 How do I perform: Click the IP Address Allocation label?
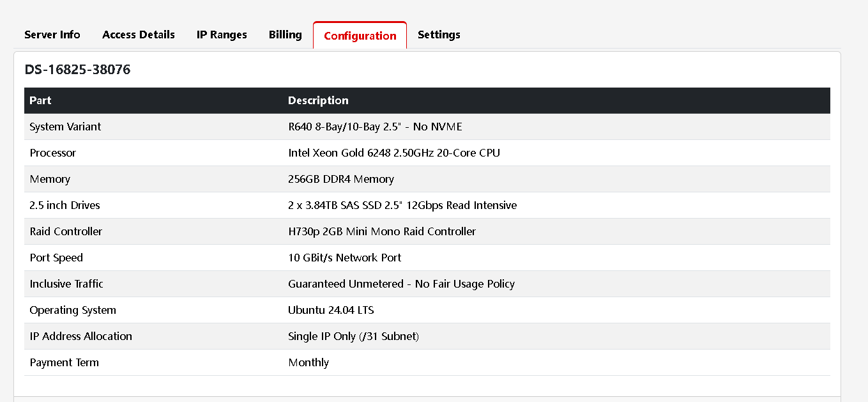pyautogui.click(x=80, y=336)
